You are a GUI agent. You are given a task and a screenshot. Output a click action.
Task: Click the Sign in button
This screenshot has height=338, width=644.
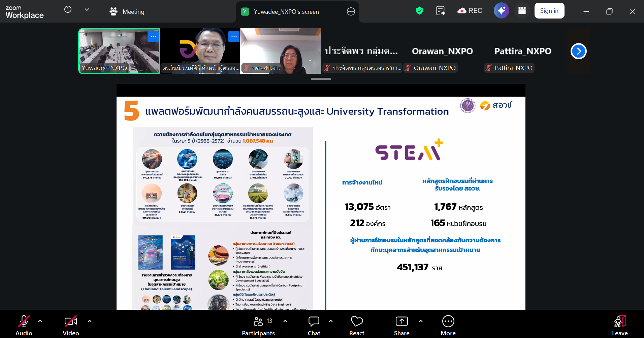click(549, 10)
